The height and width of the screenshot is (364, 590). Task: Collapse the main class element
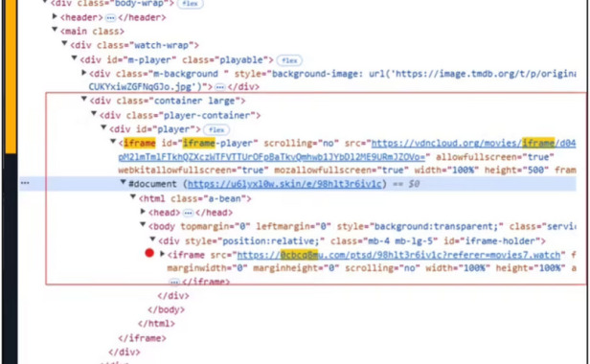pos(55,30)
